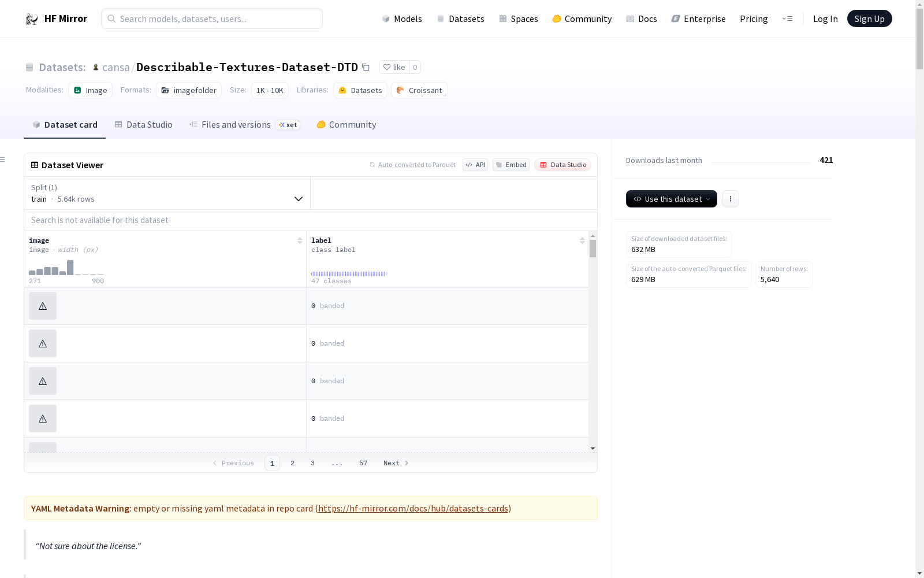924x578 pixels.
Task: Click the HF Mirror logo icon
Action: (x=32, y=19)
